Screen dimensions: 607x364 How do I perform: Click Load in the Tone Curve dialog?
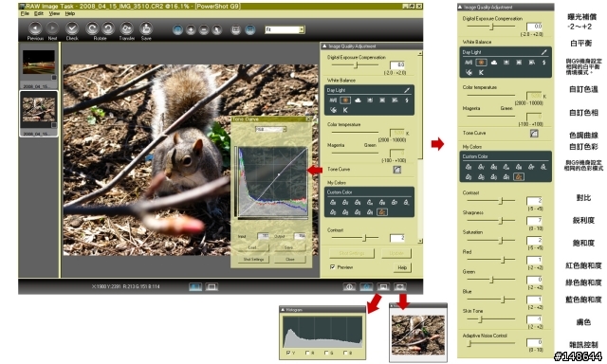click(x=252, y=247)
